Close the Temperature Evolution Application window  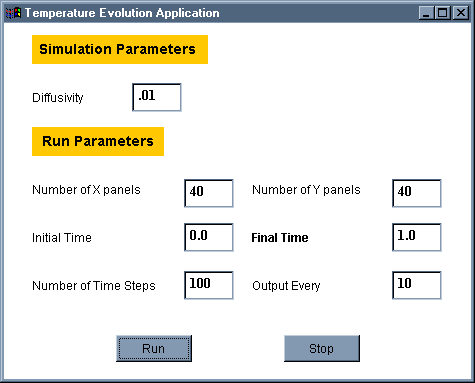[461, 13]
